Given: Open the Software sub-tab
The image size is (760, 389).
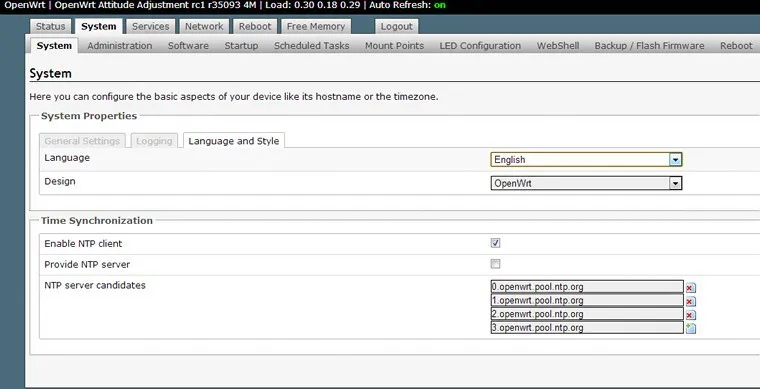Looking at the screenshot, I should coord(188,46).
